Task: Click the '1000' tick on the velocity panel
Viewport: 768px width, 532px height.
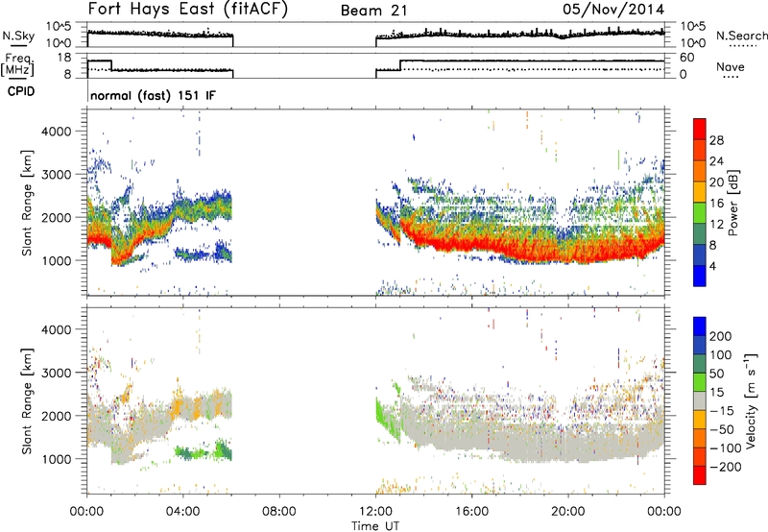Action: (x=57, y=460)
